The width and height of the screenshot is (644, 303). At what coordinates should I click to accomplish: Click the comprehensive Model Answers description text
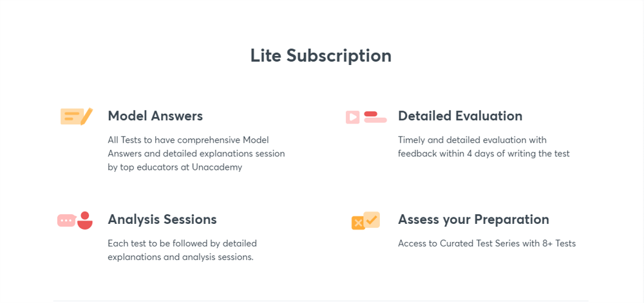click(196, 154)
